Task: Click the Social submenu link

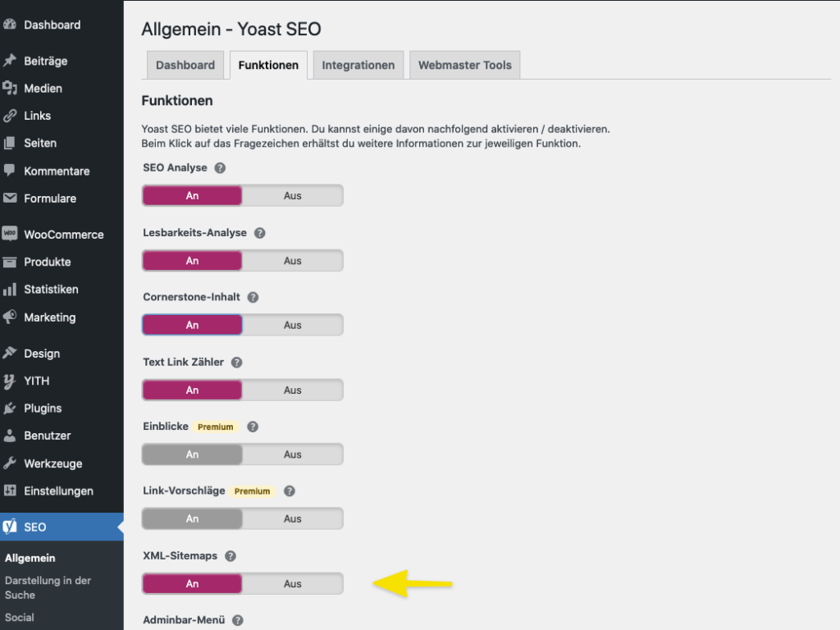Action: pyautogui.click(x=20, y=617)
